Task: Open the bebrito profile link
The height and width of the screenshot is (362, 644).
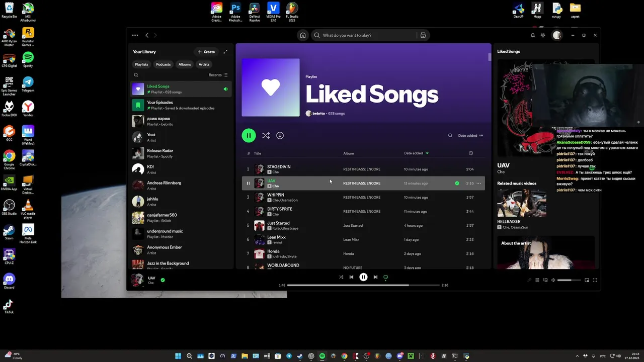Action: (318, 114)
